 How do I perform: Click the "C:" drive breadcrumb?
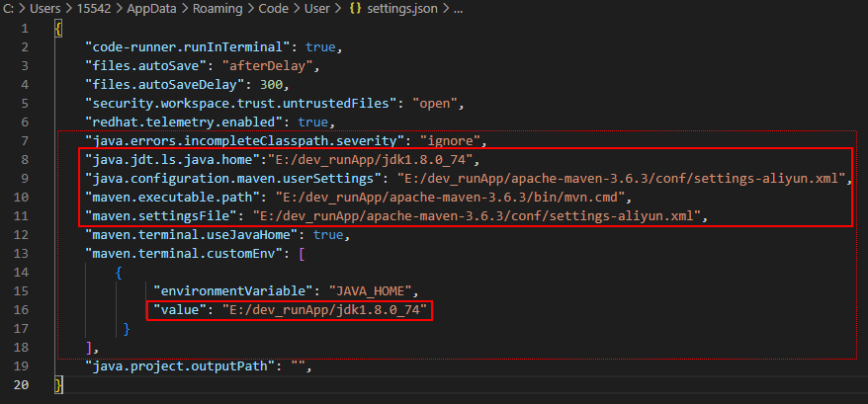click(8, 9)
